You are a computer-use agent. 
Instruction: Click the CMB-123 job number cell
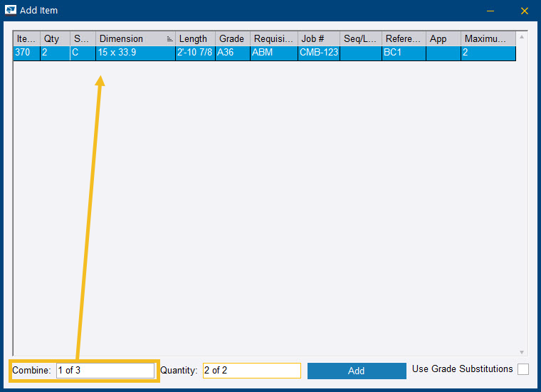pyautogui.click(x=319, y=53)
